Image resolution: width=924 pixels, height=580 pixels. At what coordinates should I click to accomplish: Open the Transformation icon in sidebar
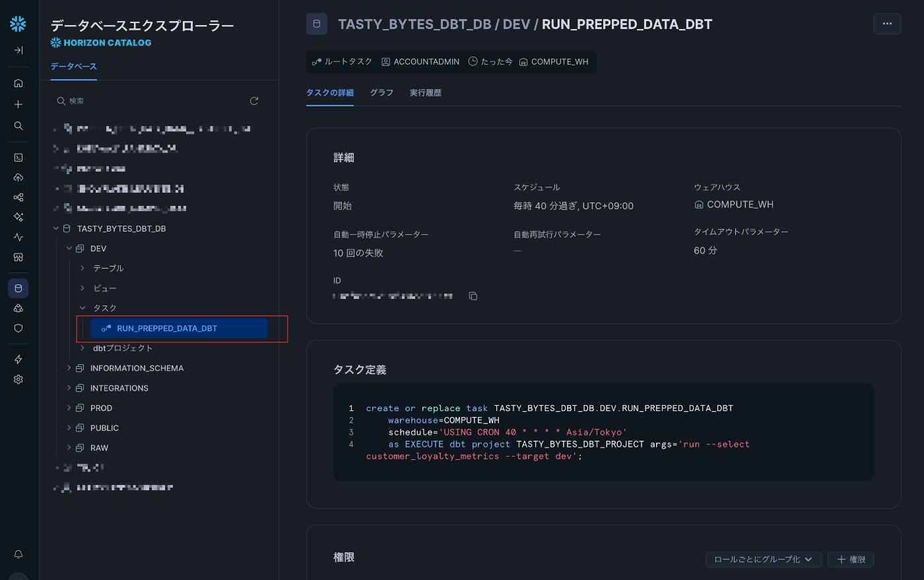coord(18,197)
